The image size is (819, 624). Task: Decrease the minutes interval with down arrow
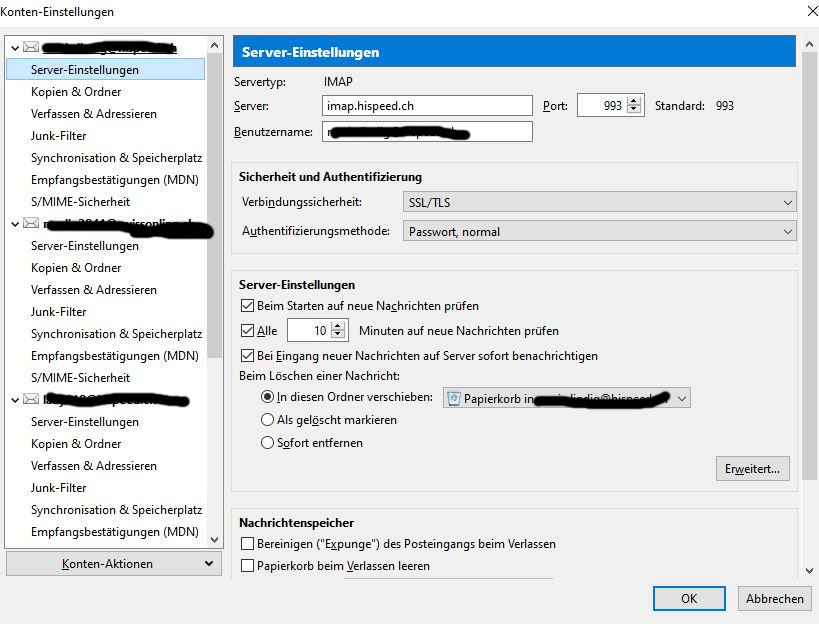(x=338, y=335)
